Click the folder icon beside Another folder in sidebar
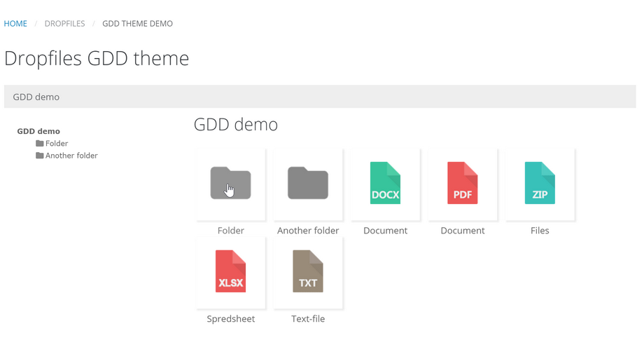The height and width of the screenshot is (340, 644). click(39, 156)
